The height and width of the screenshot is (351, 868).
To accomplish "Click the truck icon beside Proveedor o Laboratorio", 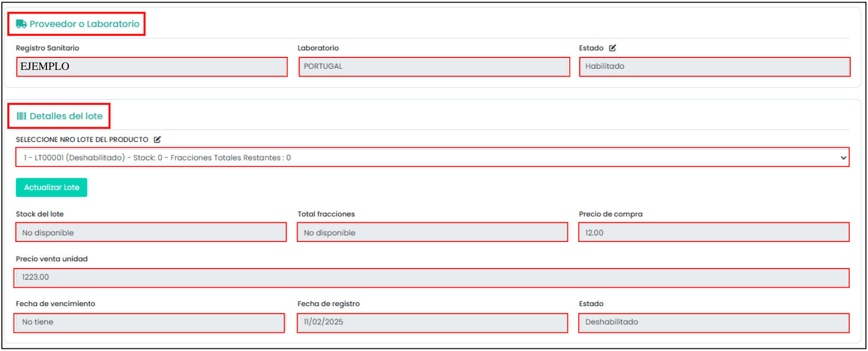I will pos(21,24).
